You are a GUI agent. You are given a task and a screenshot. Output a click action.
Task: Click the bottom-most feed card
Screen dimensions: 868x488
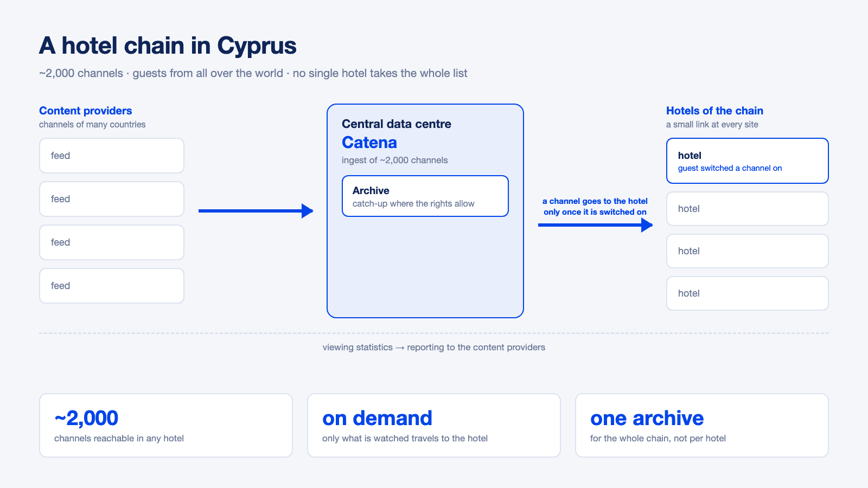[112, 286]
